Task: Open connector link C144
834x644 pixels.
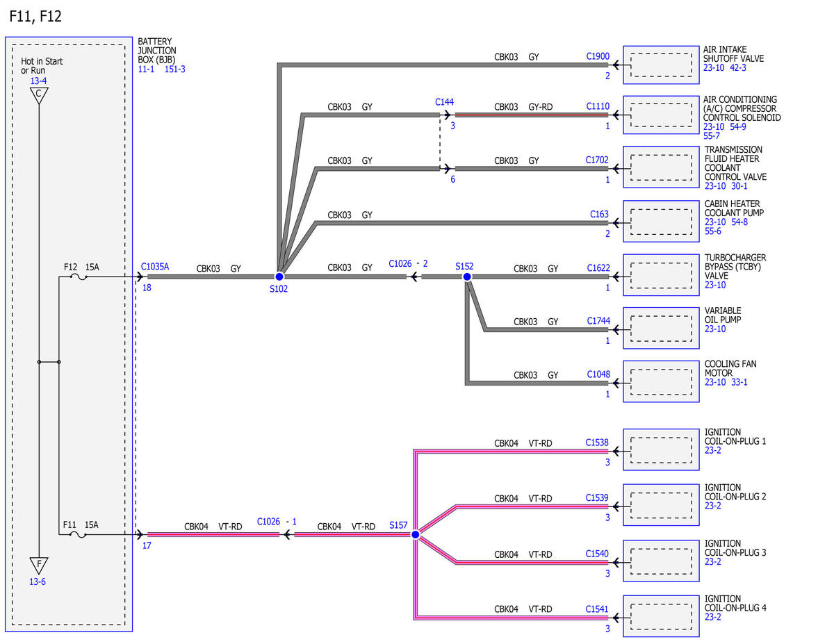Action: pyautogui.click(x=445, y=101)
